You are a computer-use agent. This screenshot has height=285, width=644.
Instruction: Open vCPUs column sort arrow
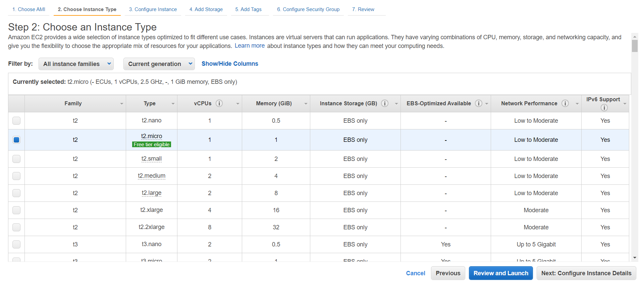pyautogui.click(x=238, y=104)
